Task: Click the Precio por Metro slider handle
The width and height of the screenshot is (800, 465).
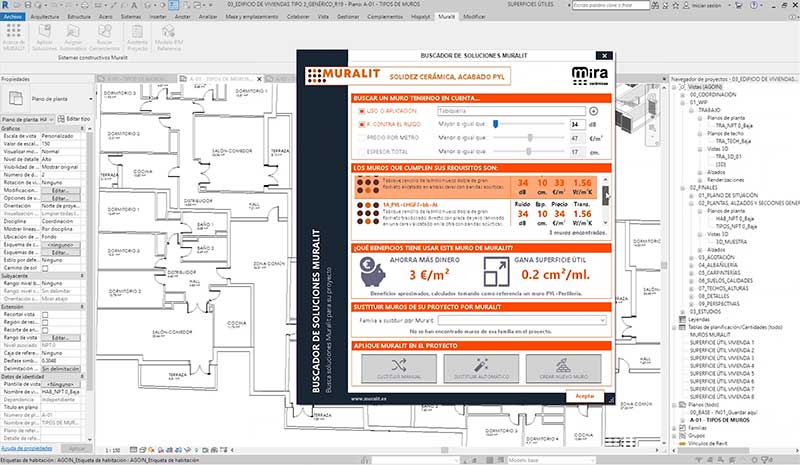Action: pos(530,138)
